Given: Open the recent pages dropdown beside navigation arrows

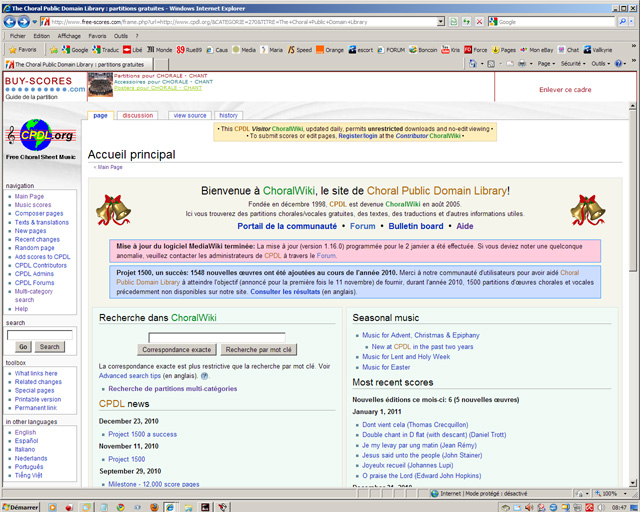Looking at the screenshot, I should (35, 22).
